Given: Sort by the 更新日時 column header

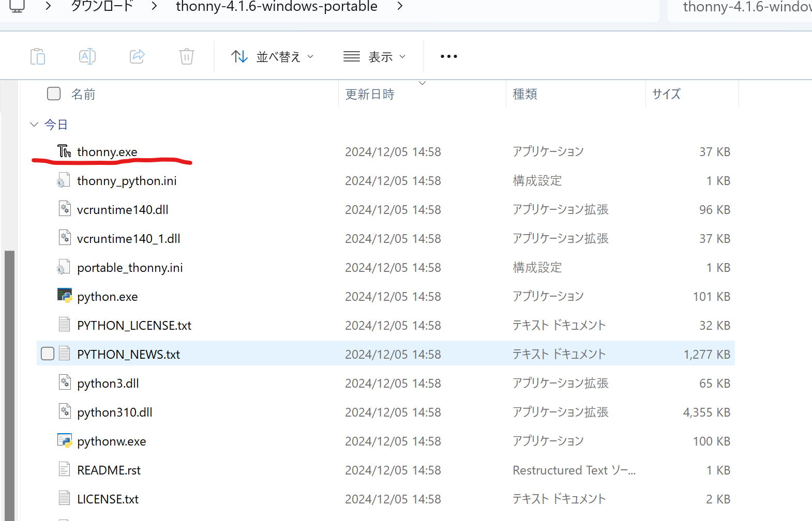Looking at the screenshot, I should (x=370, y=94).
